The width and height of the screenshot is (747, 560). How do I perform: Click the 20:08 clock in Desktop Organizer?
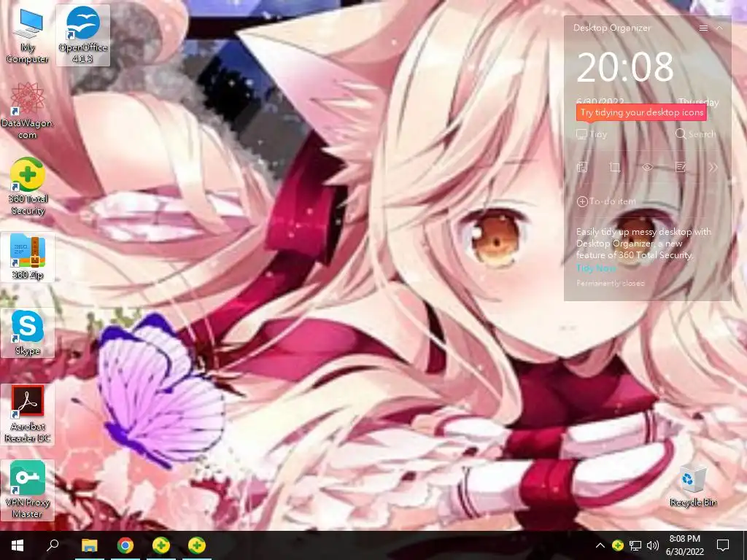[x=625, y=67]
